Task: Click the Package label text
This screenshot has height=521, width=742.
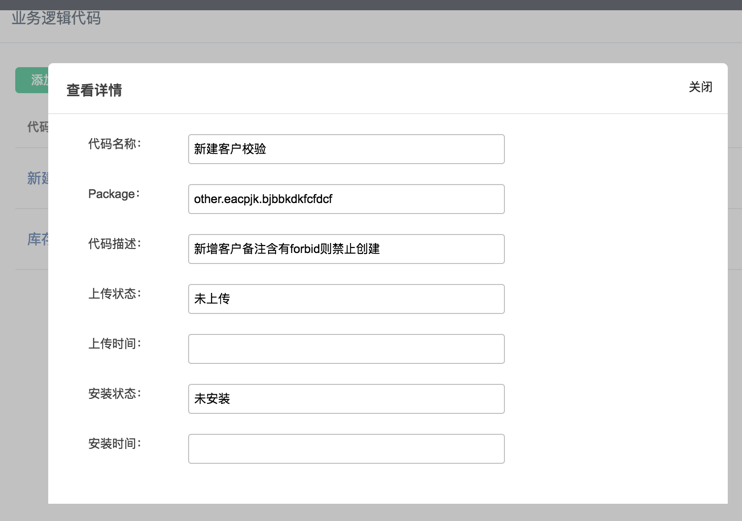Action: point(114,194)
